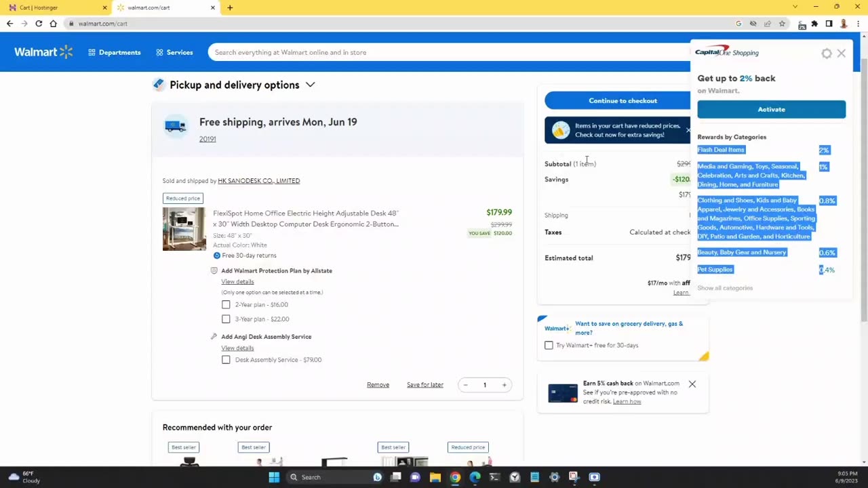
Task: Click Learn how for credit card offer
Action: pyautogui.click(x=627, y=402)
